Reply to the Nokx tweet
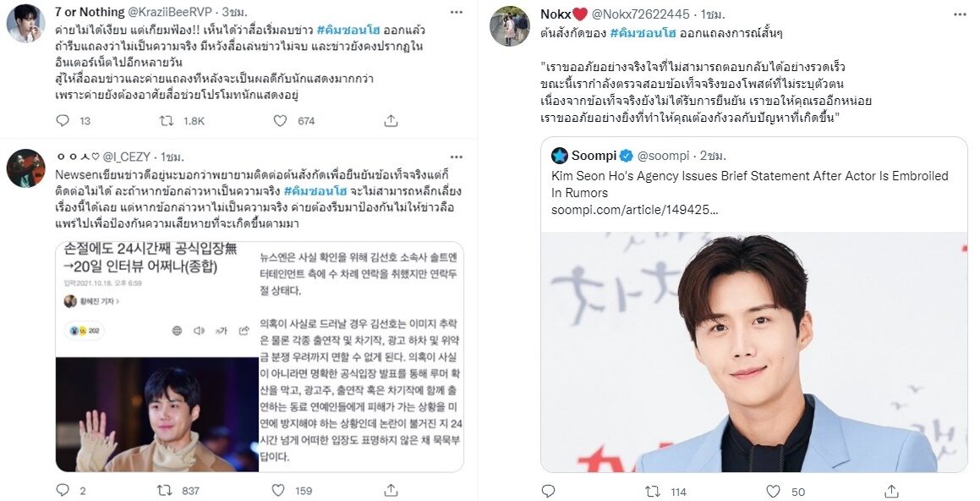980x501 pixels. [548, 492]
